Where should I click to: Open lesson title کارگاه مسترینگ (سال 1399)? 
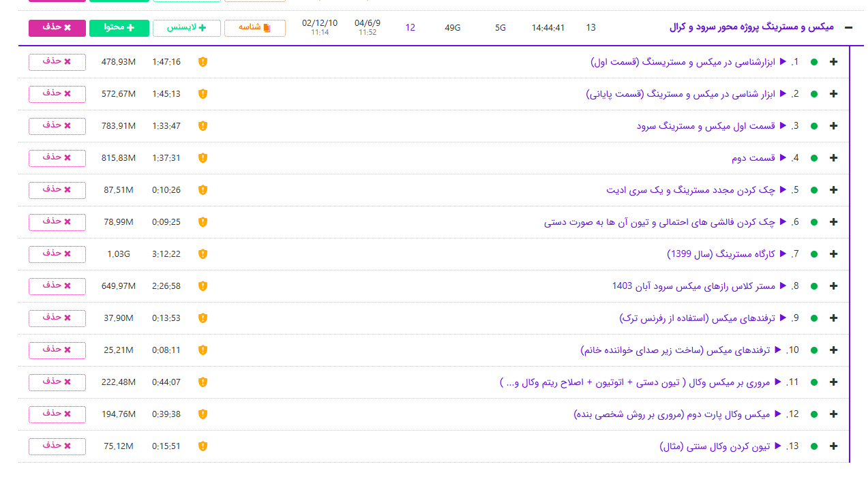pos(721,254)
